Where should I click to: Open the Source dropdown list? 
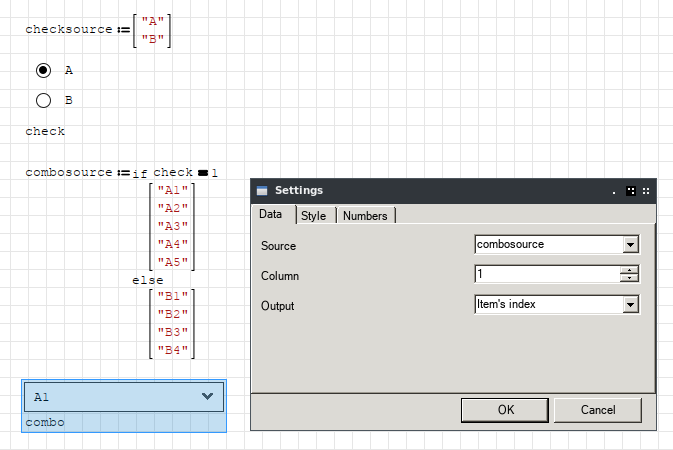tap(630, 244)
